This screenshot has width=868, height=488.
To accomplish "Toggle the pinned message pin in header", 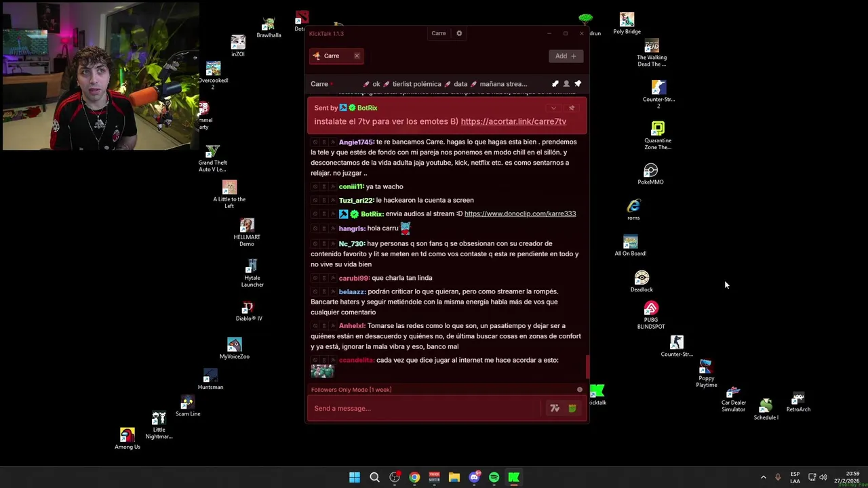I will (x=578, y=84).
